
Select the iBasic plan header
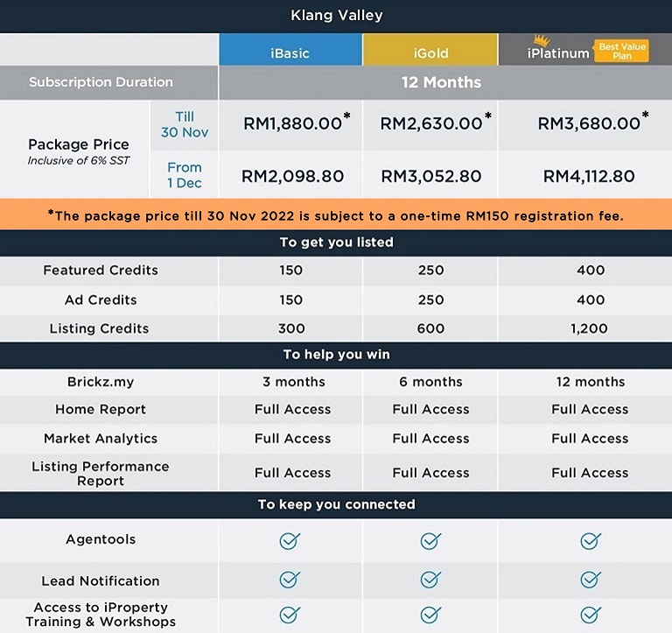[290, 50]
